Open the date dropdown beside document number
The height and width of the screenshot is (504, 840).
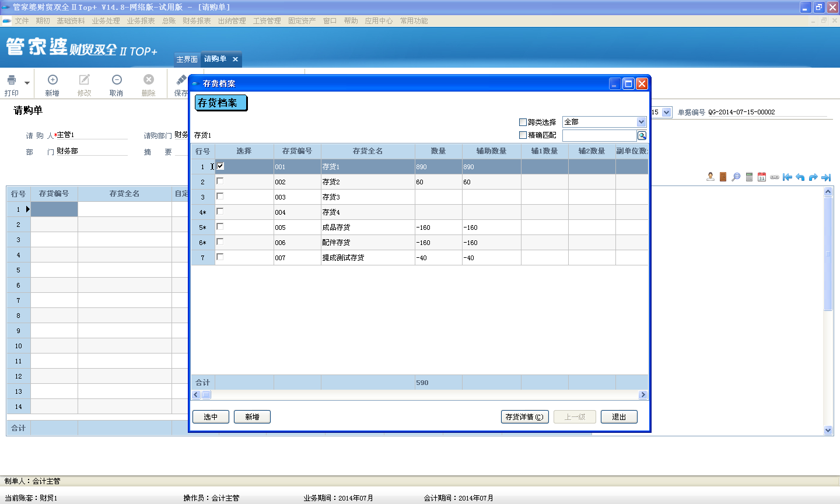(x=666, y=112)
